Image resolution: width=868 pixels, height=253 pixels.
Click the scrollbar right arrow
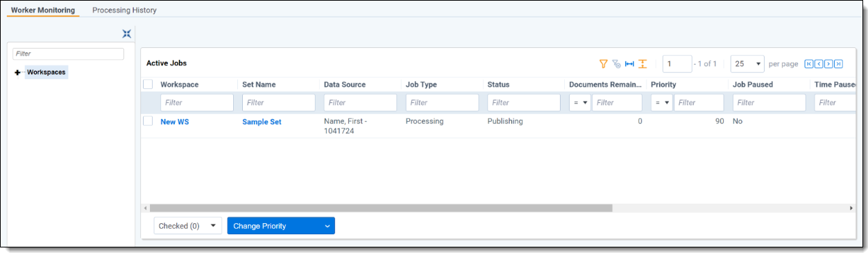[851, 208]
